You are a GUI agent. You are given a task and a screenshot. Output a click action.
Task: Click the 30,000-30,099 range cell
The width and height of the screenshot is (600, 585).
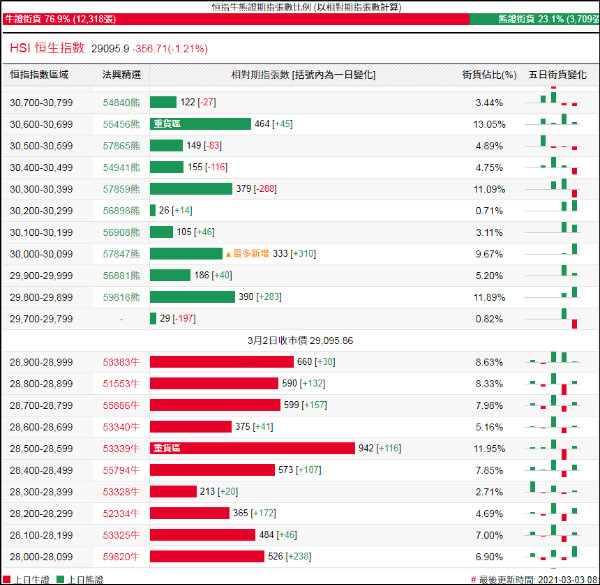[x=41, y=254]
